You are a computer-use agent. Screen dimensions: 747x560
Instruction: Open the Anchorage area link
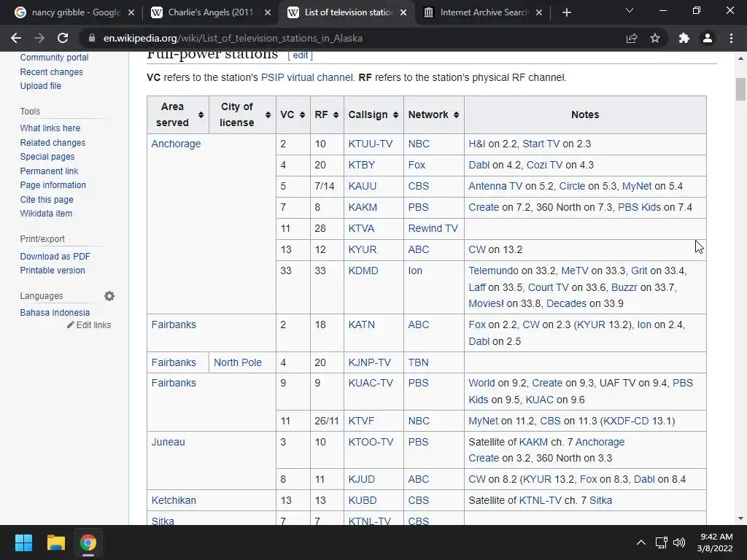click(176, 144)
